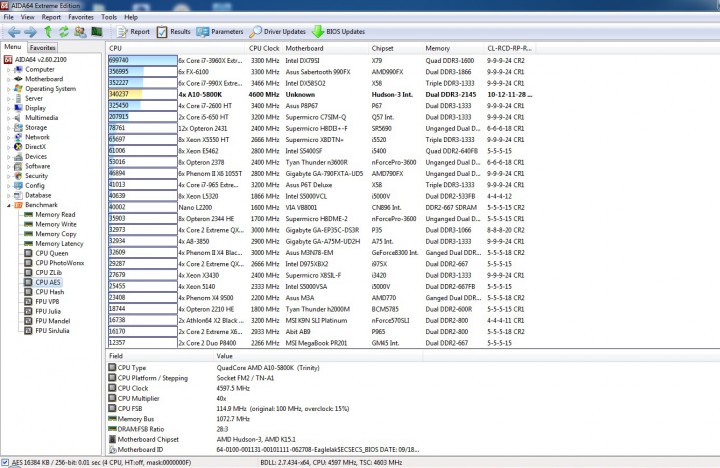Sort by the CL-RCD-RP-R column header

click(509, 48)
